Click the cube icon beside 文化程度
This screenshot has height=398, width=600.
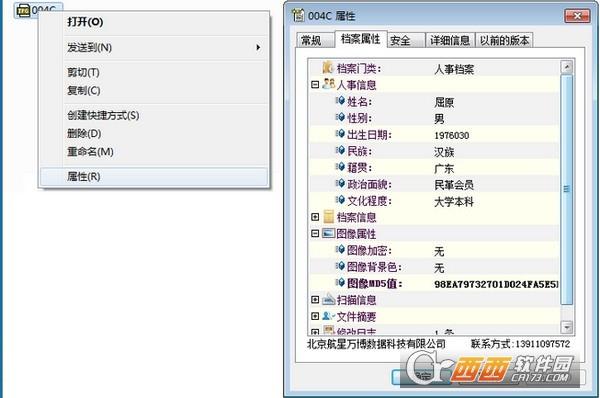(x=340, y=200)
